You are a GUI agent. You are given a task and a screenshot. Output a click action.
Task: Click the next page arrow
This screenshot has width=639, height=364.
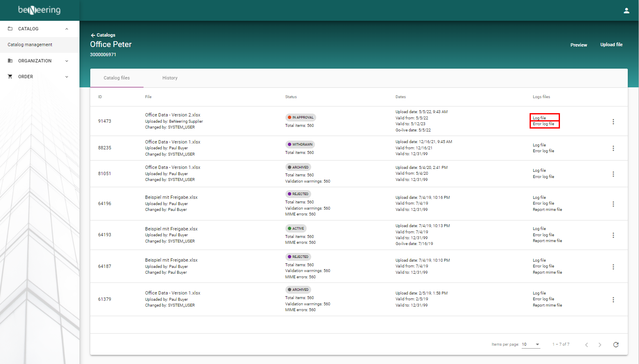pos(600,344)
